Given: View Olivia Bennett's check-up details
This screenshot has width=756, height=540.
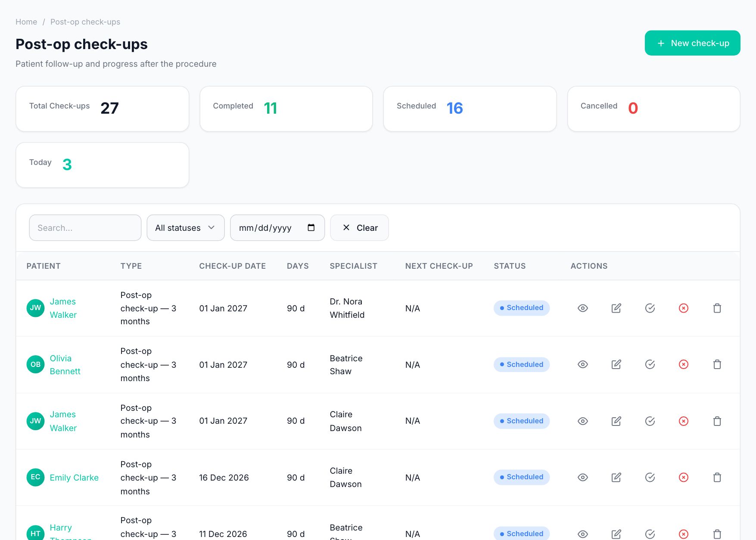Looking at the screenshot, I should [x=582, y=365].
